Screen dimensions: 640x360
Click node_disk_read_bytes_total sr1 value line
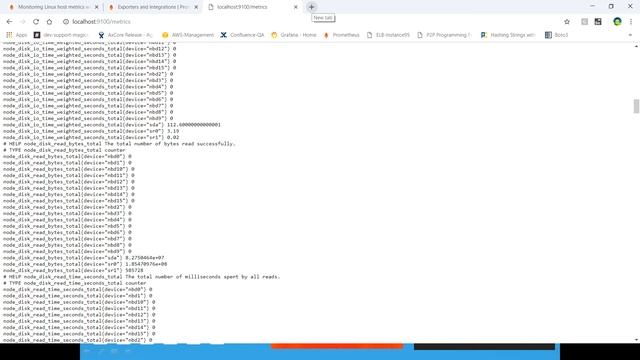[73, 270]
